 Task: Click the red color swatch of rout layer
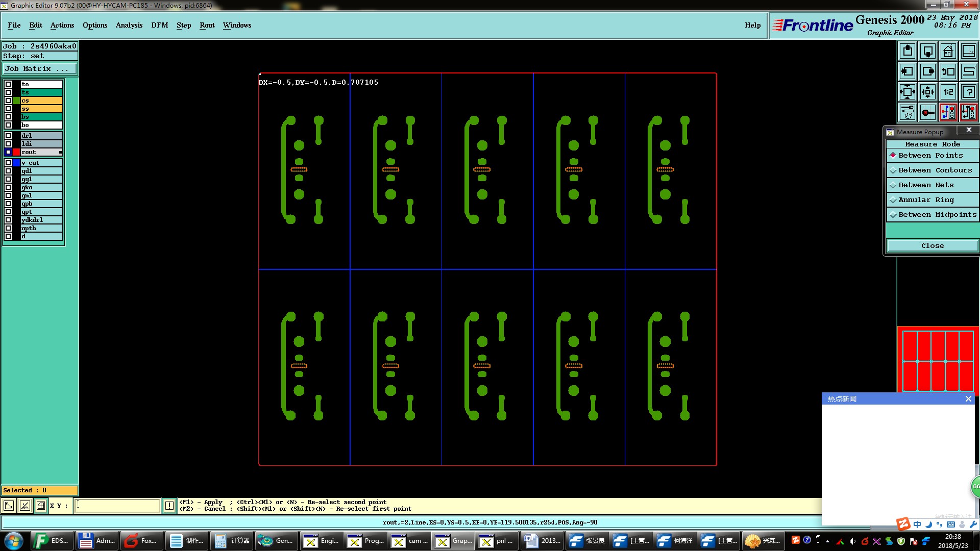click(x=16, y=152)
